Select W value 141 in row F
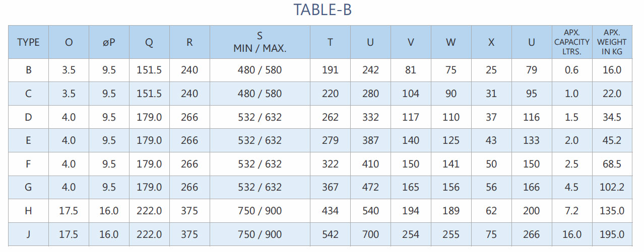The height and width of the screenshot is (252, 644). coord(451,164)
